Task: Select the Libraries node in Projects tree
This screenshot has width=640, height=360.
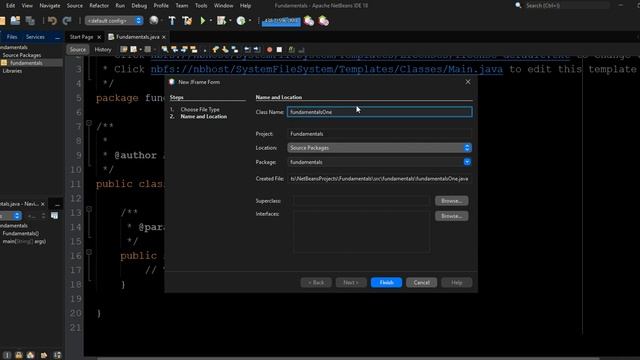Action: 12,71
